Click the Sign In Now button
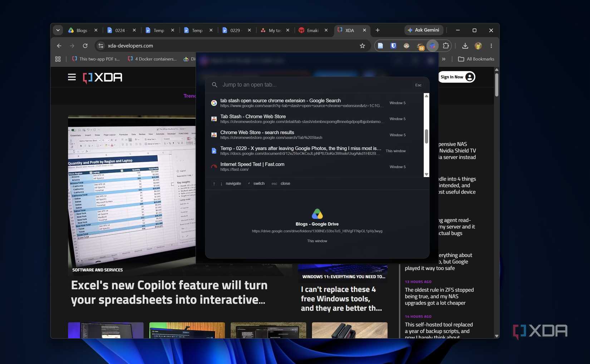590x364 pixels. [457, 77]
